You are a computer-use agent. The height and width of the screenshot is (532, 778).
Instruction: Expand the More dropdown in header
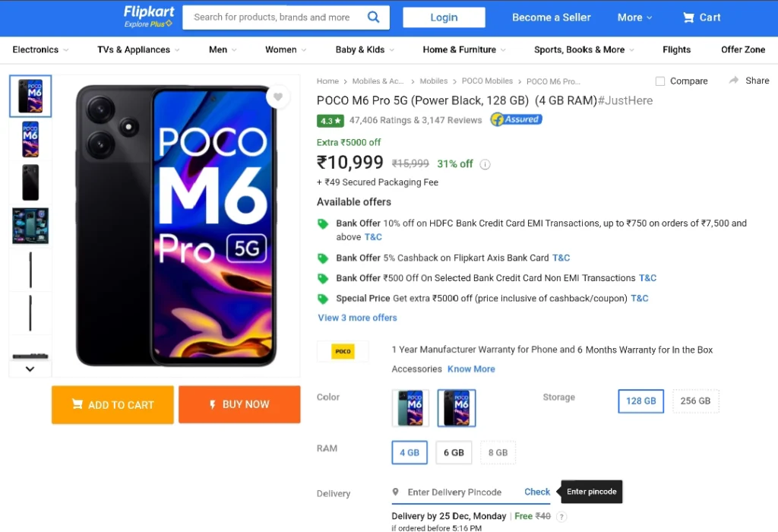[x=634, y=17]
